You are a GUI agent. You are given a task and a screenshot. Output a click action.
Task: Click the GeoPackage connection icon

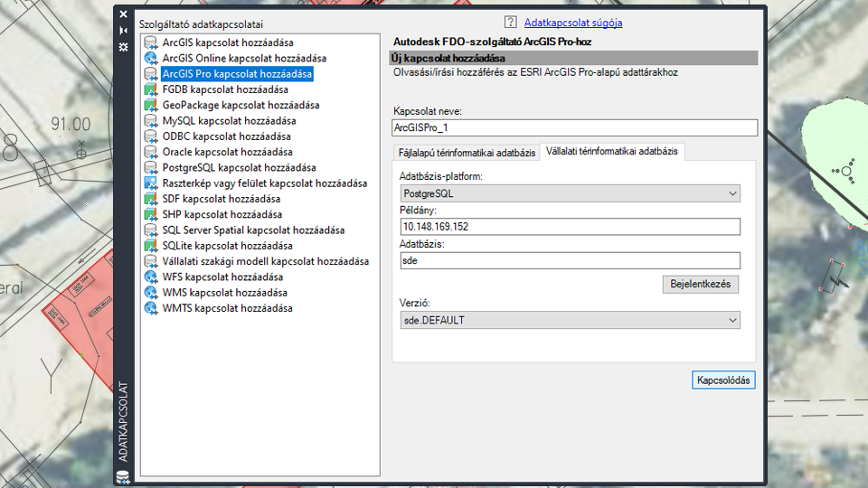pos(151,105)
